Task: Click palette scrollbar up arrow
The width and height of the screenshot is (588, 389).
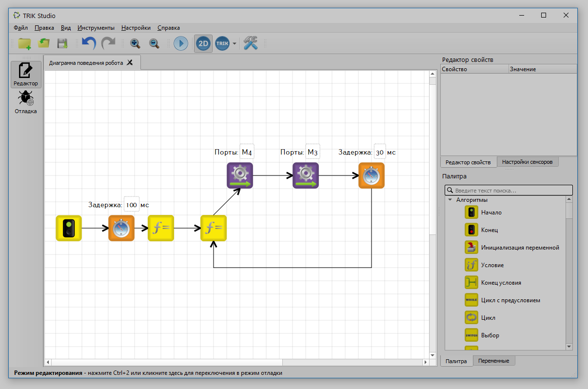Action: pos(569,199)
